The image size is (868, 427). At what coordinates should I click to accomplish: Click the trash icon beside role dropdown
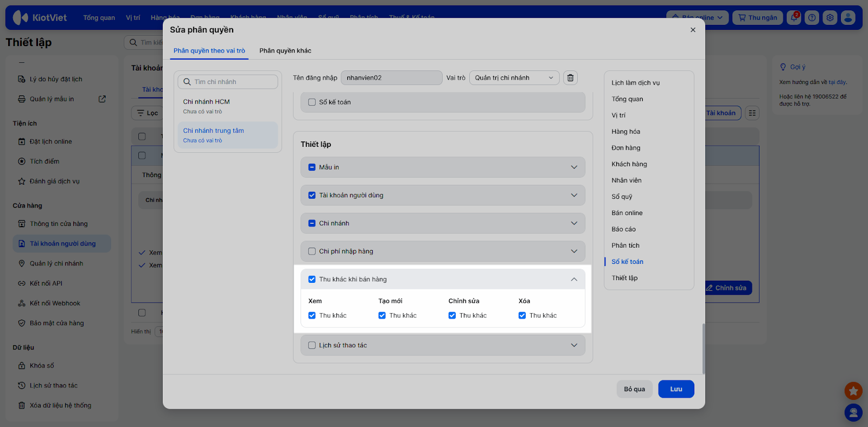click(x=570, y=78)
